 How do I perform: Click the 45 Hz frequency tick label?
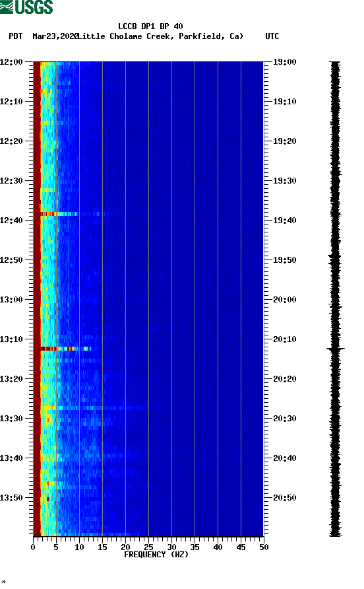point(241,547)
